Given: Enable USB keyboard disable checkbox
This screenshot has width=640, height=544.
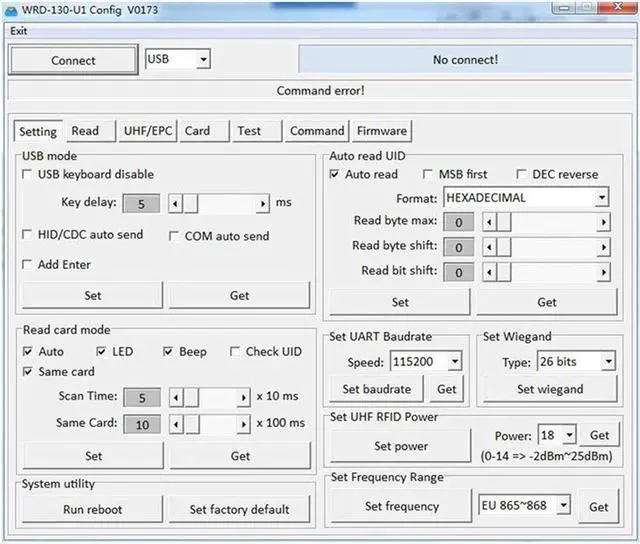Looking at the screenshot, I should click(28, 175).
